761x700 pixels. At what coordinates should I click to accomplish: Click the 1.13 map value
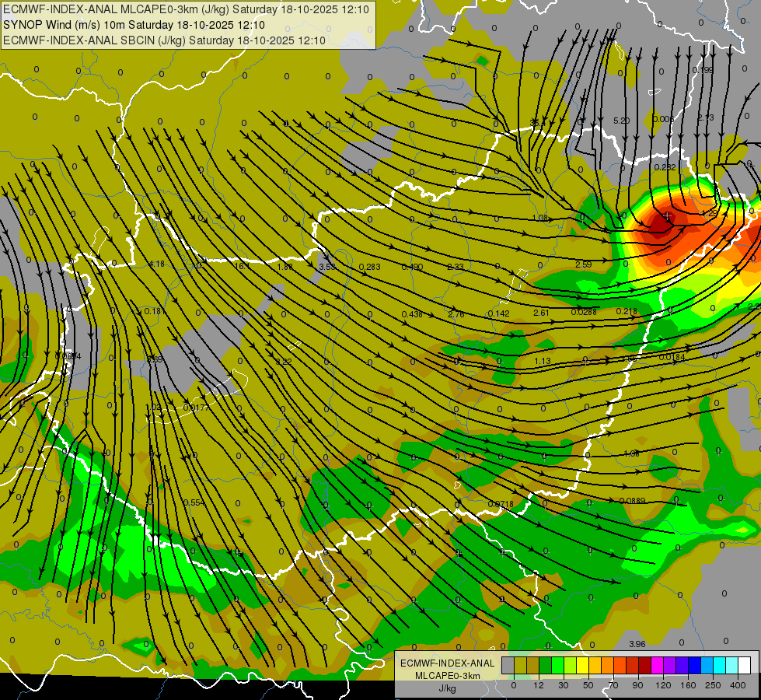click(x=543, y=361)
